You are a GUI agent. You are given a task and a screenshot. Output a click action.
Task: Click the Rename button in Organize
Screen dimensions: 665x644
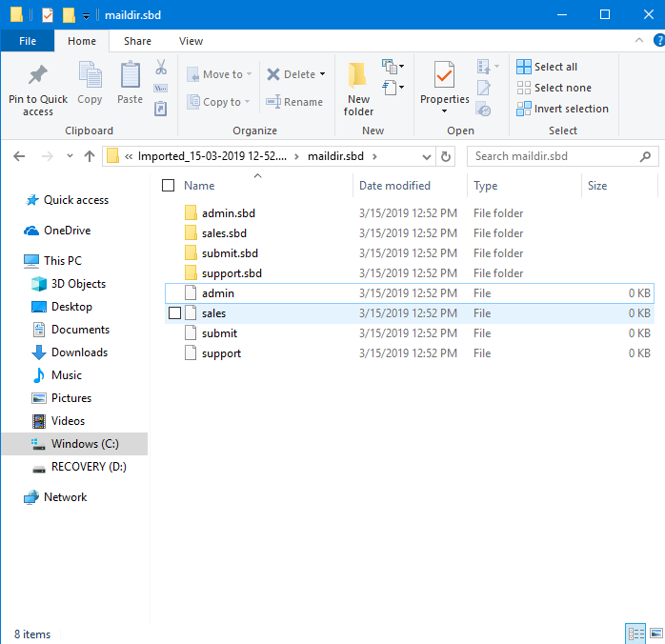[x=294, y=102]
